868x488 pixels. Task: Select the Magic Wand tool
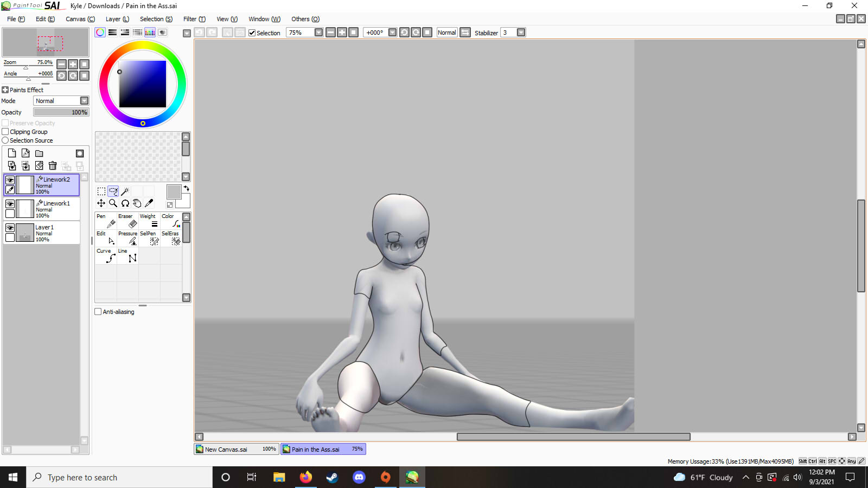125,191
